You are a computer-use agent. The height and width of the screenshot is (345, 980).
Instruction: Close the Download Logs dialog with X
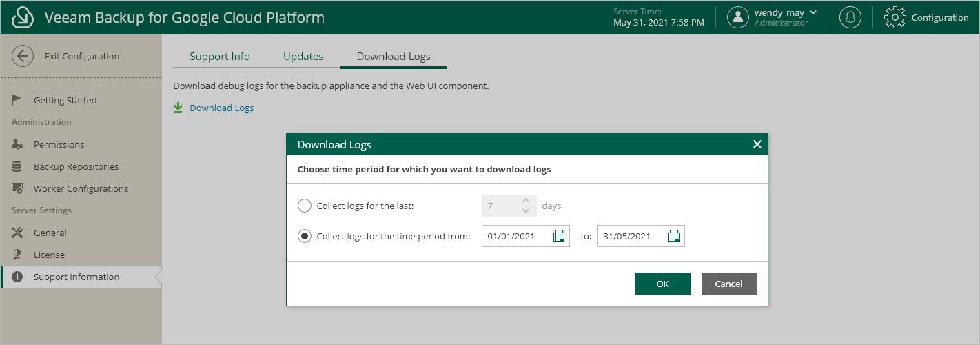[757, 144]
